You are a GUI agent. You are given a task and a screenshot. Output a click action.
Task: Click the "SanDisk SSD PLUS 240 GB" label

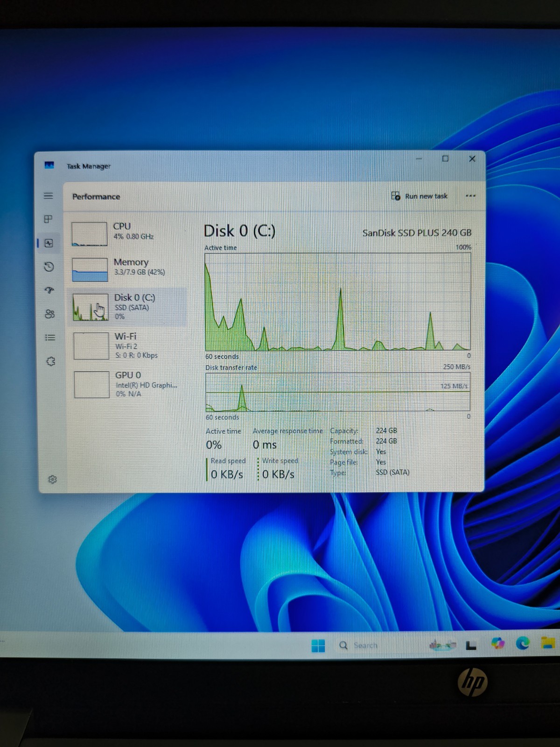[417, 233]
